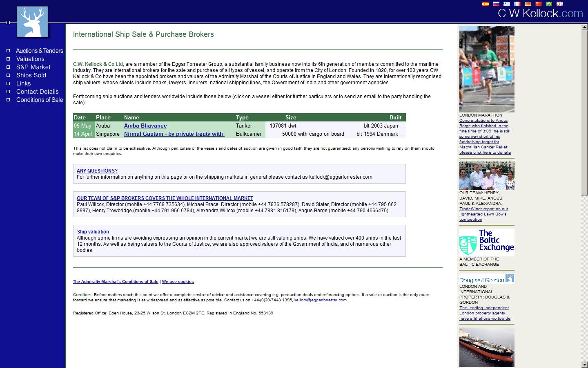Click the Nirmal Gautam private treaty link
This screenshot has height=368, width=588.
(174, 134)
